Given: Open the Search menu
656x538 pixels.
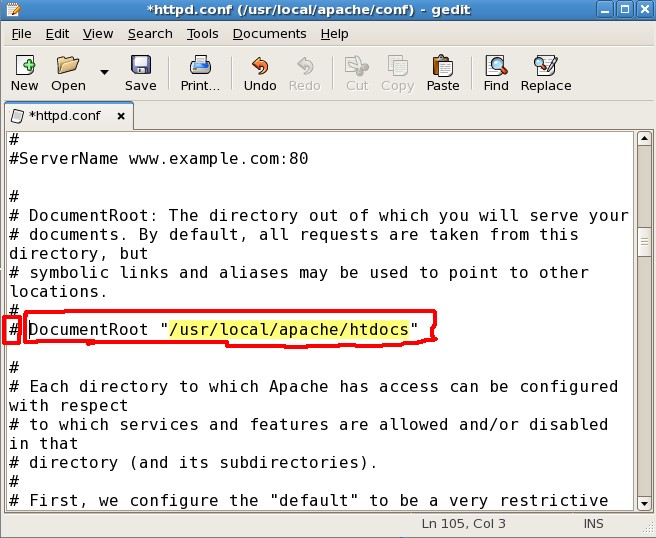Looking at the screenshot, I should coord(150,33).
